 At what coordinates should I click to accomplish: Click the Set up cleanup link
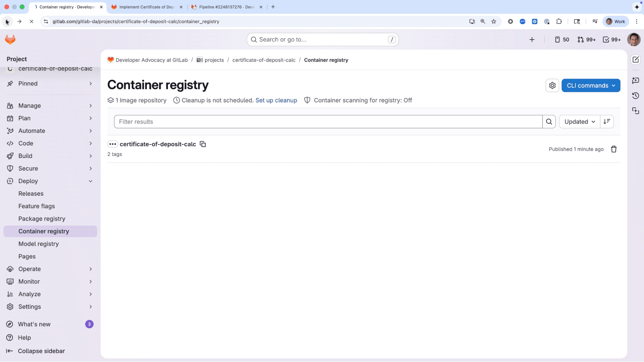click(276, 100)
